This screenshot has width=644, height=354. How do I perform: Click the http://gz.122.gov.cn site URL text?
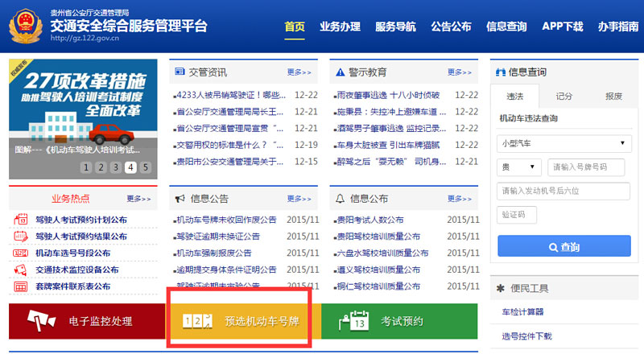(85, 38)
